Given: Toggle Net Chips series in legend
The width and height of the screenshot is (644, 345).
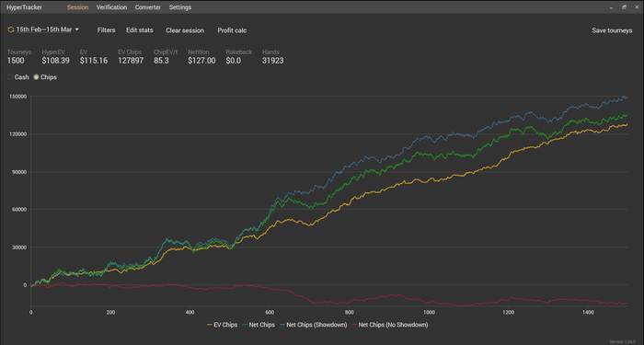Looking at the screenshot, I should pos(258,325).
